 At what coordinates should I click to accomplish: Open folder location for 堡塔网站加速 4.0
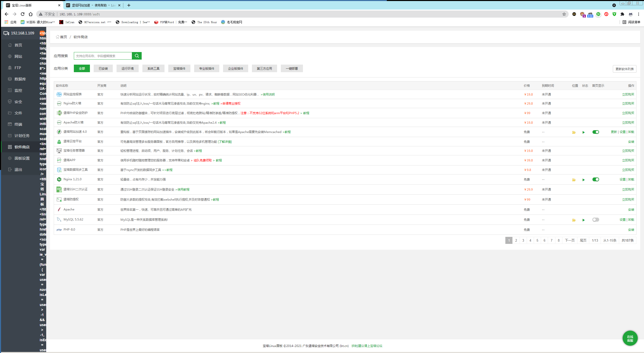pos(574,132)
